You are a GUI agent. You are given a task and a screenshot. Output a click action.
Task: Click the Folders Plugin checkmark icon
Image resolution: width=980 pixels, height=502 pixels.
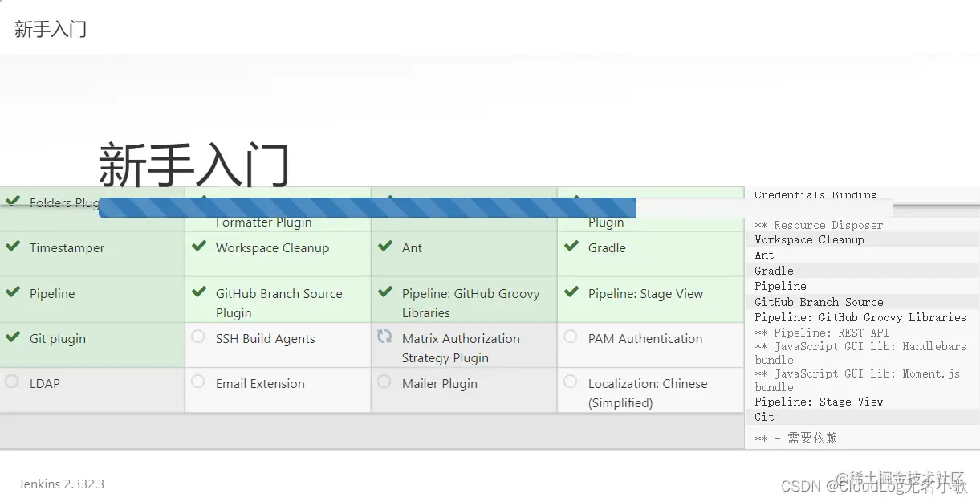pos(12,199)
